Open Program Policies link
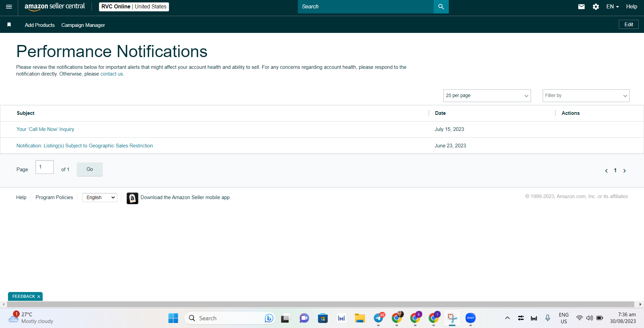The image size is (644, 328). (x=54, y=197)
